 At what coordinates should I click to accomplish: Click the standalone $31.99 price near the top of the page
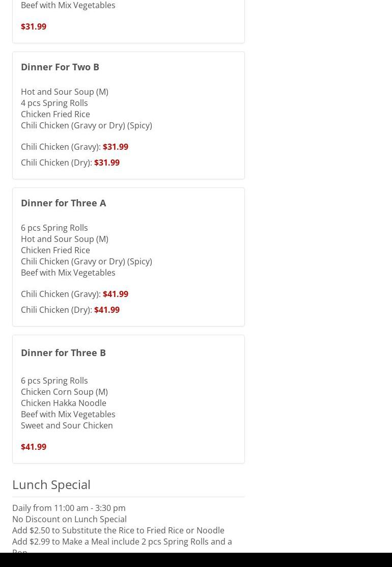click(x=34, y=27)
